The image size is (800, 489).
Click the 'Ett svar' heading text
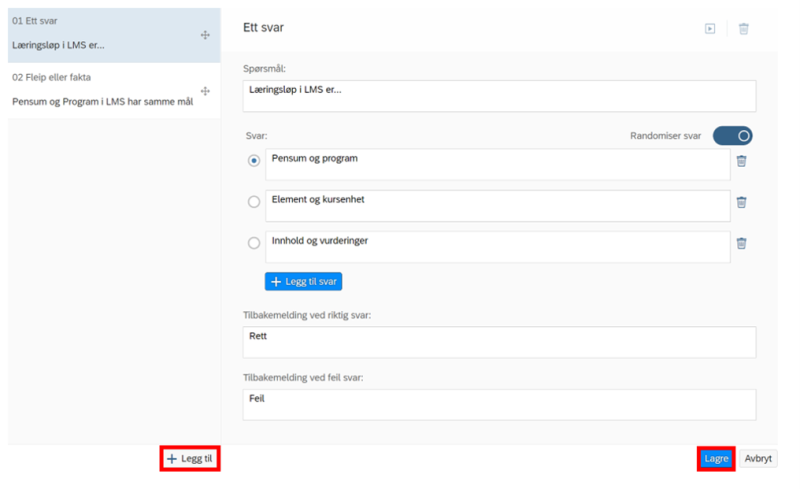click(x=263, y=28)
